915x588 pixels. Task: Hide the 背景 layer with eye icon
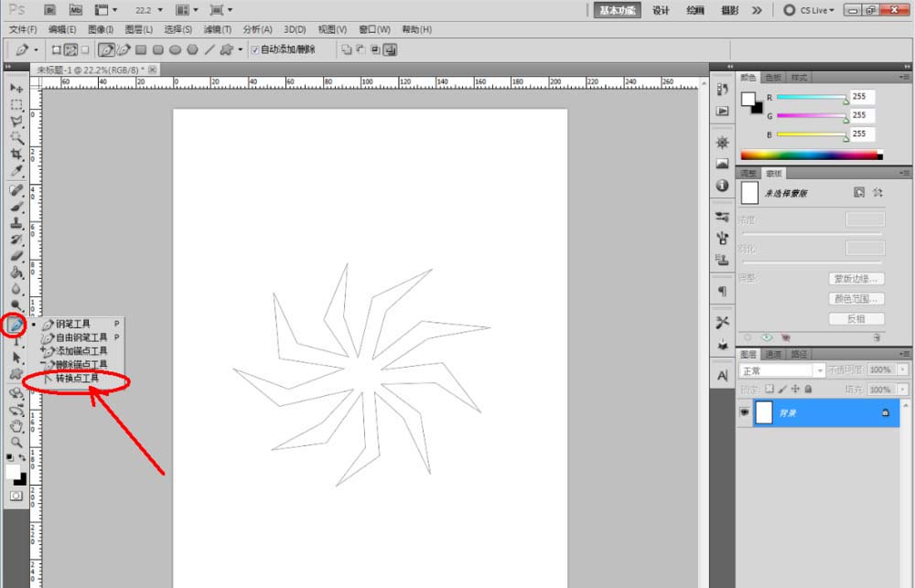pyautogui.click(x=744, y=413)
